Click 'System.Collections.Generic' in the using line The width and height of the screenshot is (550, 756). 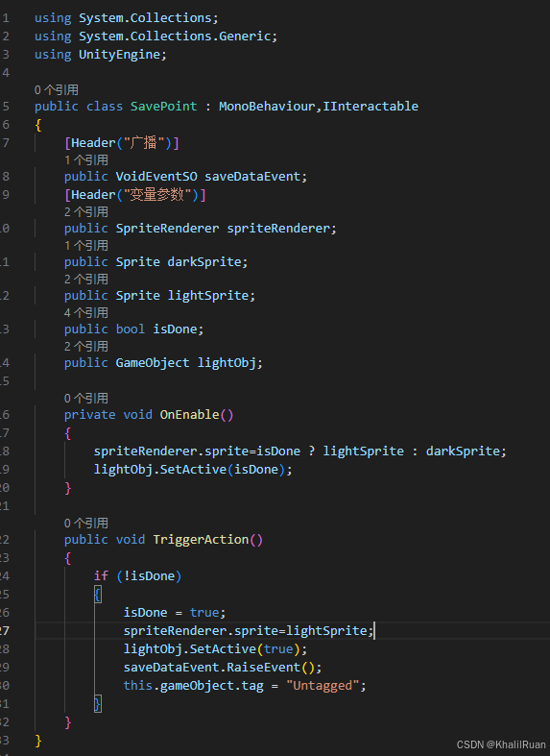pyautogui.click(x=175, y=37)
